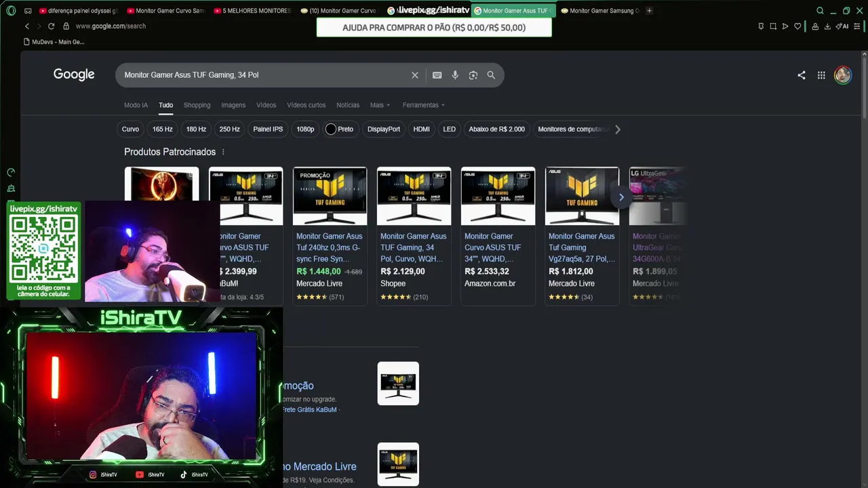Screen dimensions: 868x488
Task: Switch to the Imagens tab
Action: click(233, 105)
